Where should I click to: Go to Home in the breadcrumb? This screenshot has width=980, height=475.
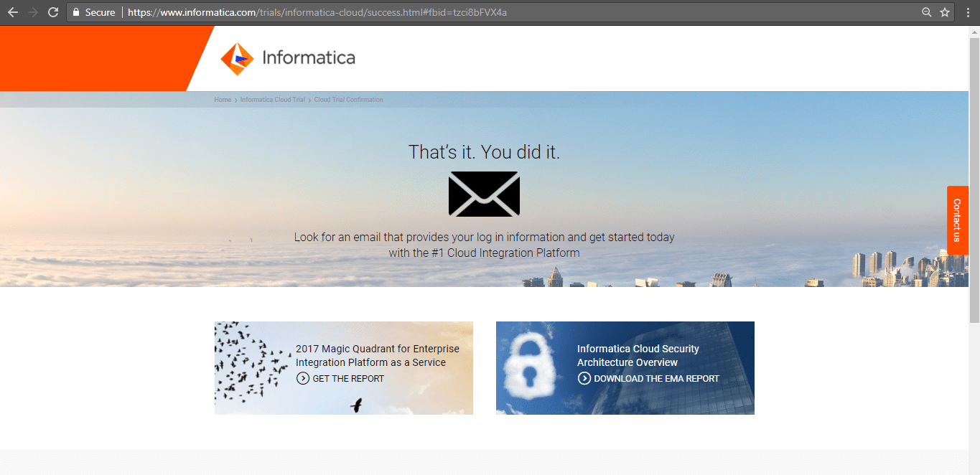click(223, 100)
